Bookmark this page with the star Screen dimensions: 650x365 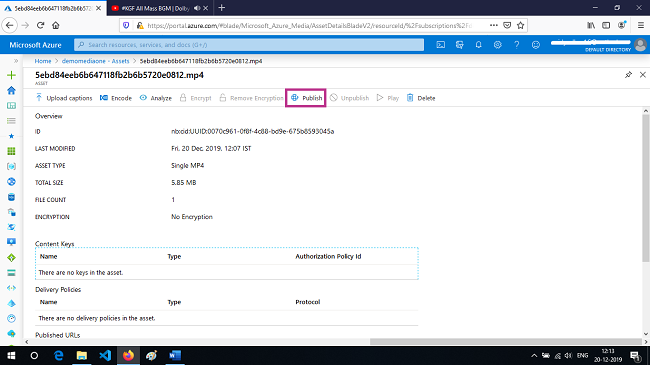coord(521,25)
